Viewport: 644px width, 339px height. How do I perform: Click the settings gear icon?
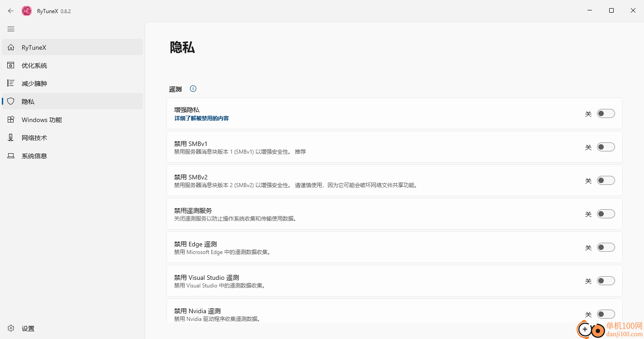coord(11,329)
